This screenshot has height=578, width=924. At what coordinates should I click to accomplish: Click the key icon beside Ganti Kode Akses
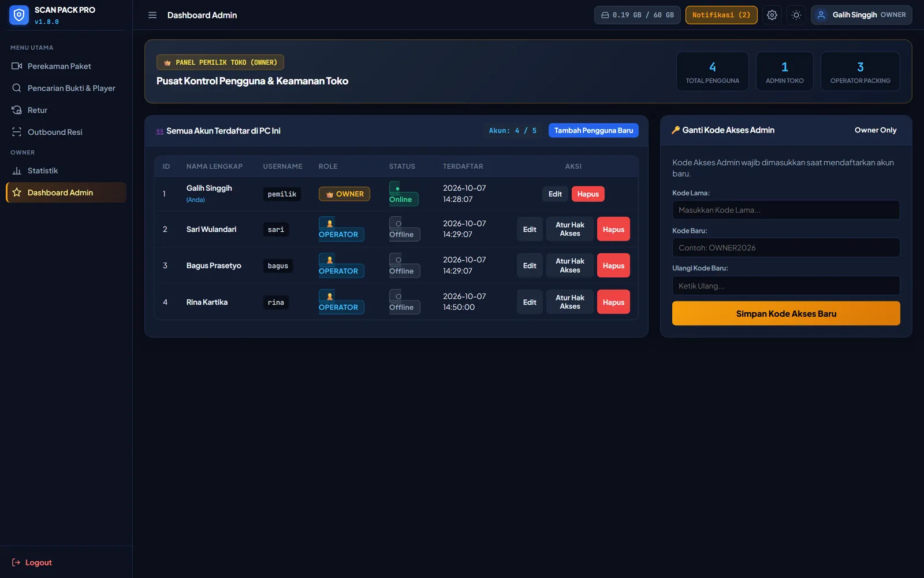(x=676, y=130)
